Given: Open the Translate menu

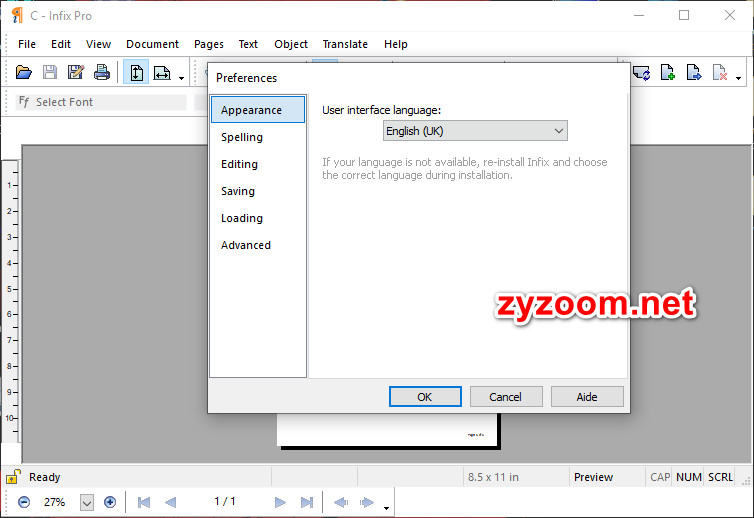Looking at the screenshot, I should [345, 44].
